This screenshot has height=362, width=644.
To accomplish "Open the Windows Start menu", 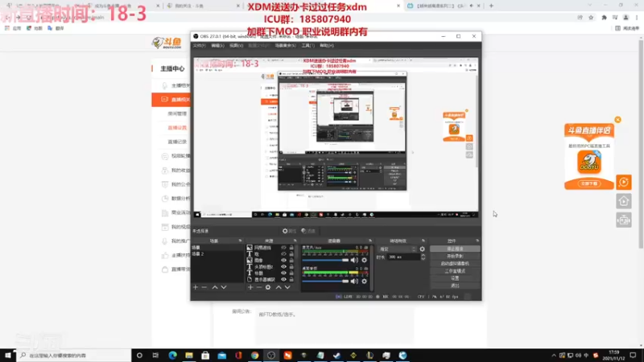I will pyautogui.click(x=8, y=356).
